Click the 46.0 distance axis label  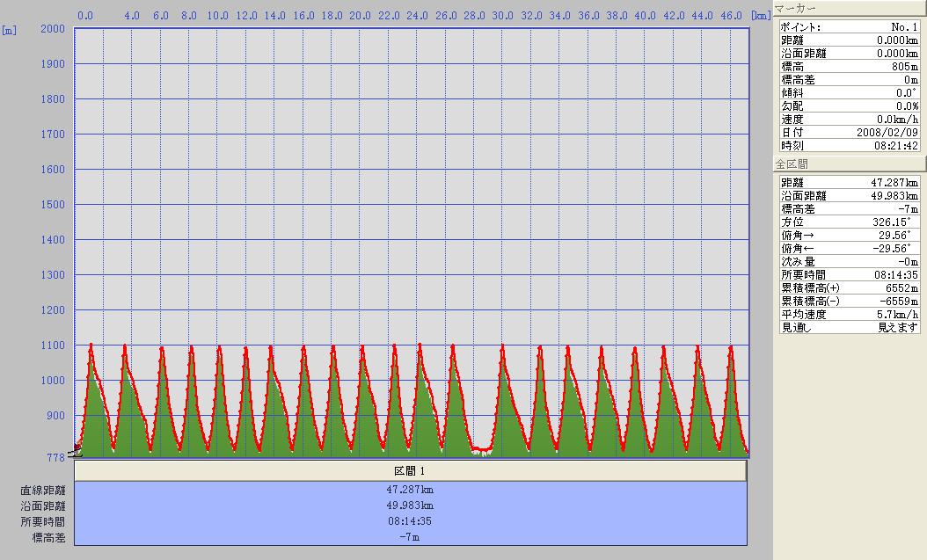coord(731,15)
